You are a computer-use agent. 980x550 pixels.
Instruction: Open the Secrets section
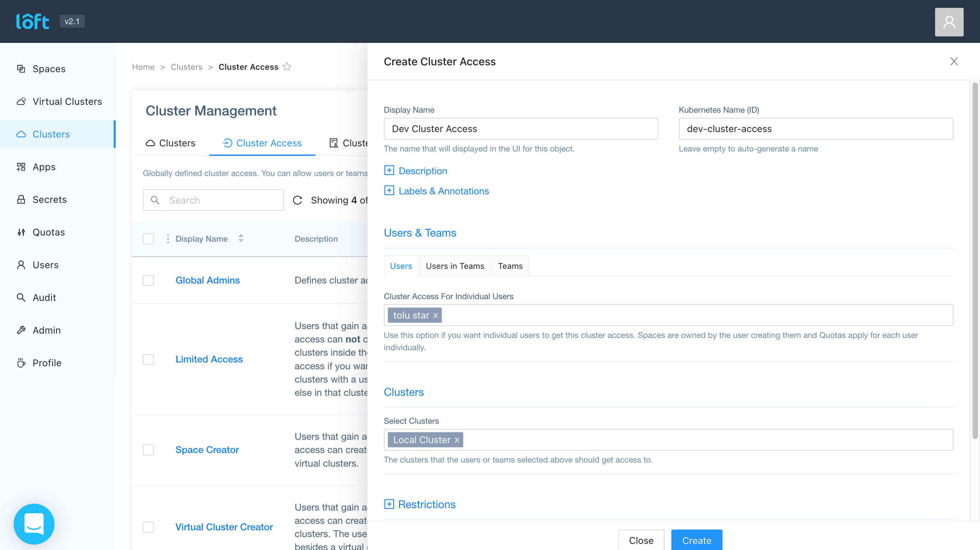coord(50,199)
